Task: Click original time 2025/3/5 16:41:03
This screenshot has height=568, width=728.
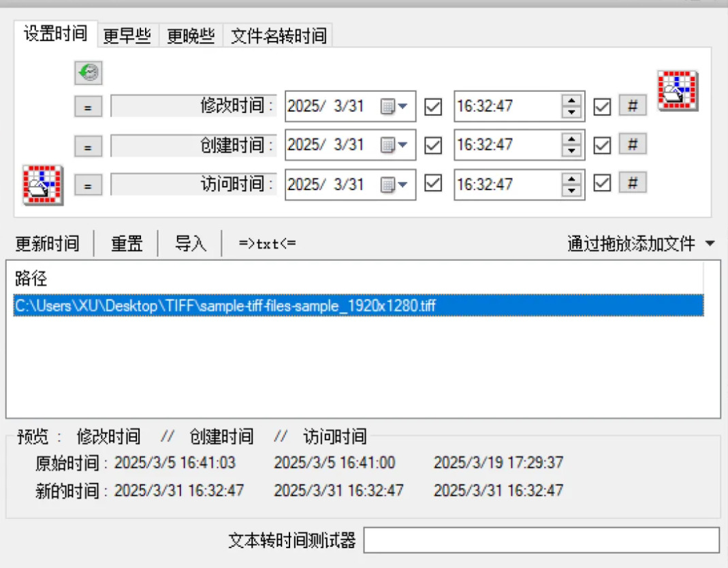Action: click(x=175, y=462)
